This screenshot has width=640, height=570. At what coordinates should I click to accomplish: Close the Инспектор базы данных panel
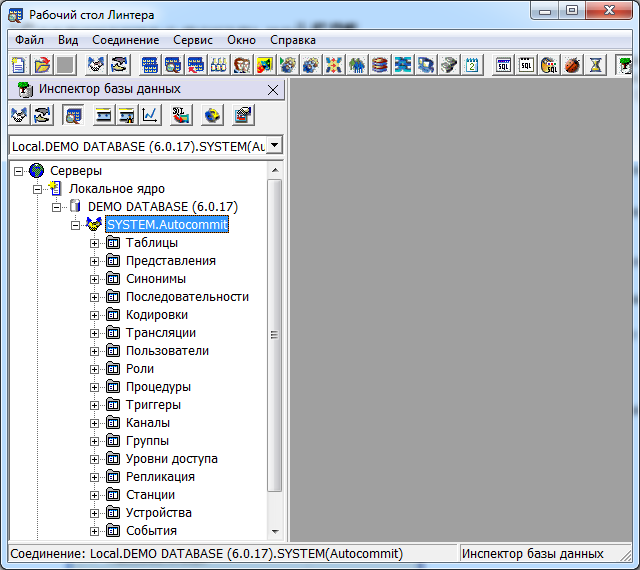273,90
